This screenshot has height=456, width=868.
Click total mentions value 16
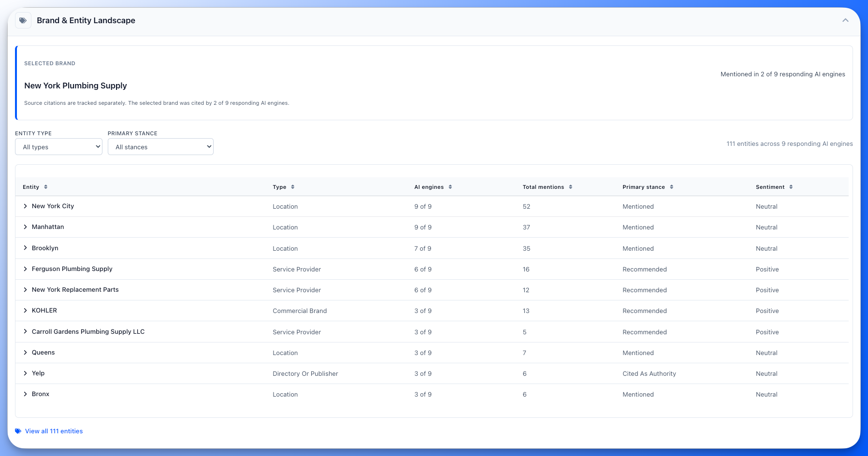coord(526,270)
